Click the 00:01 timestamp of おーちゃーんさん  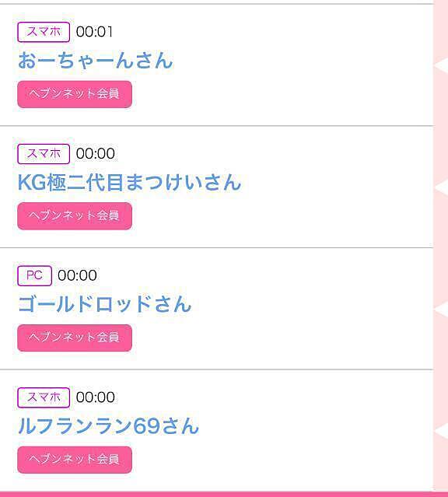94,32
